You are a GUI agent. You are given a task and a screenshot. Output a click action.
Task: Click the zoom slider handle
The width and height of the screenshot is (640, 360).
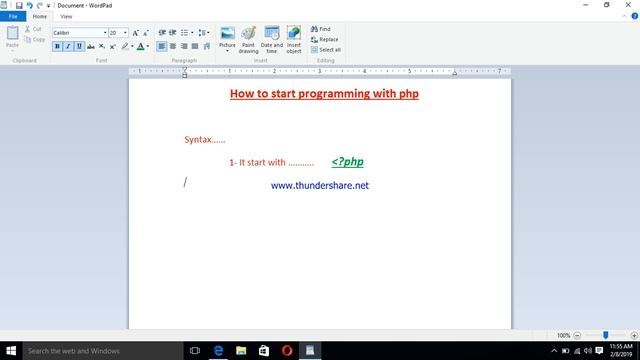pyautogui.click(x=606, y=335)
